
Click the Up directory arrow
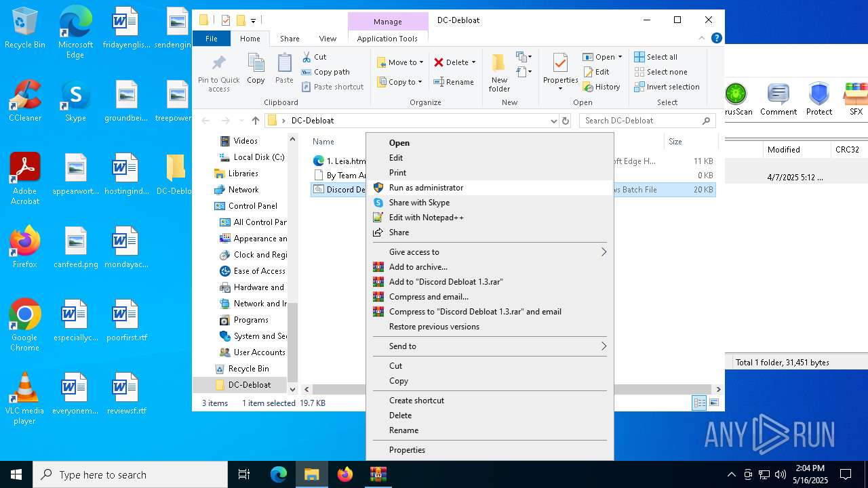pyautogui.click(x=255, y=121)
